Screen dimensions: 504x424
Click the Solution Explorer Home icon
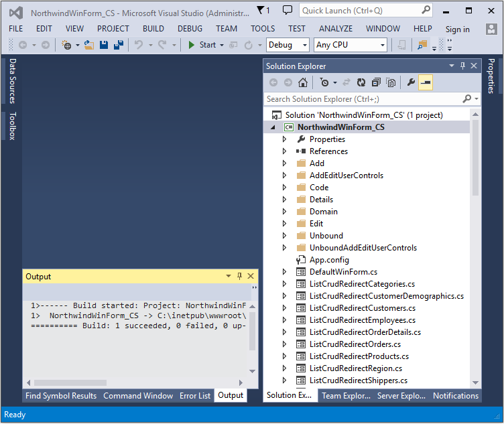[x=303, y=83]
